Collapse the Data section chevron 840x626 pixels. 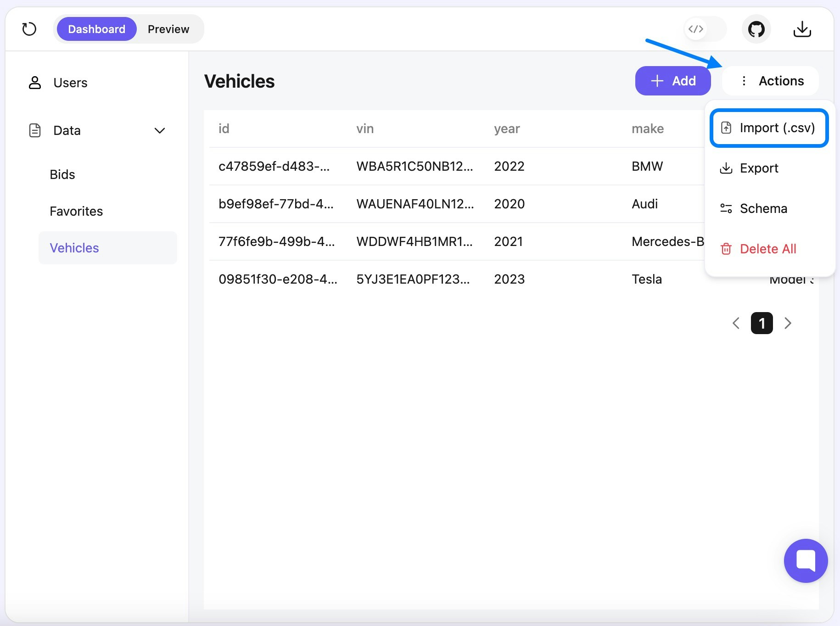[159, 130]
